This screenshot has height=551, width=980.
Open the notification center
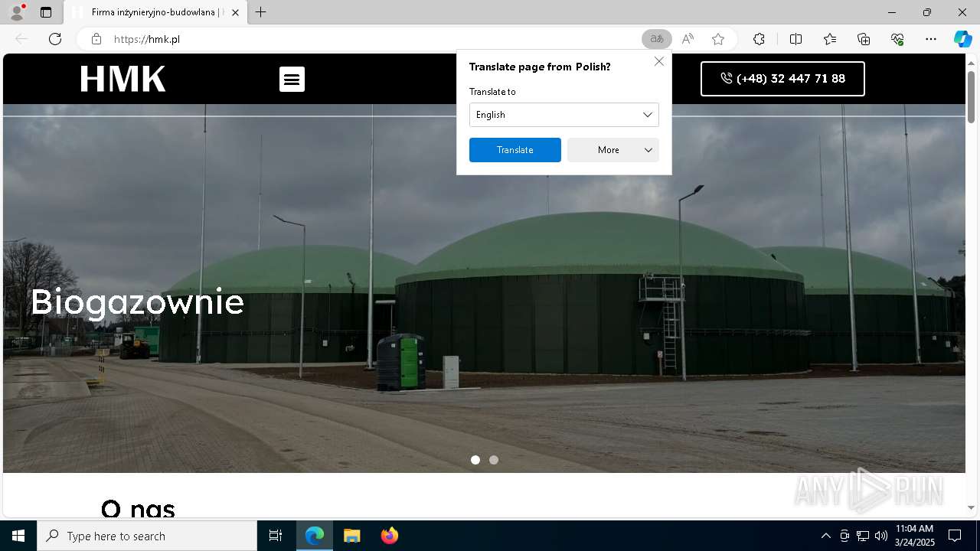coord(955,536)
